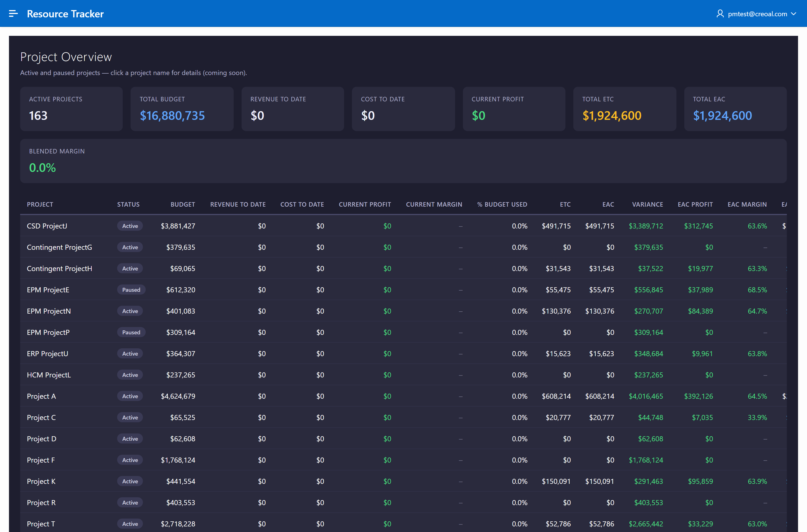Click the % BUDGET USED column header
The image size is (807, 532).
point(502,204)
